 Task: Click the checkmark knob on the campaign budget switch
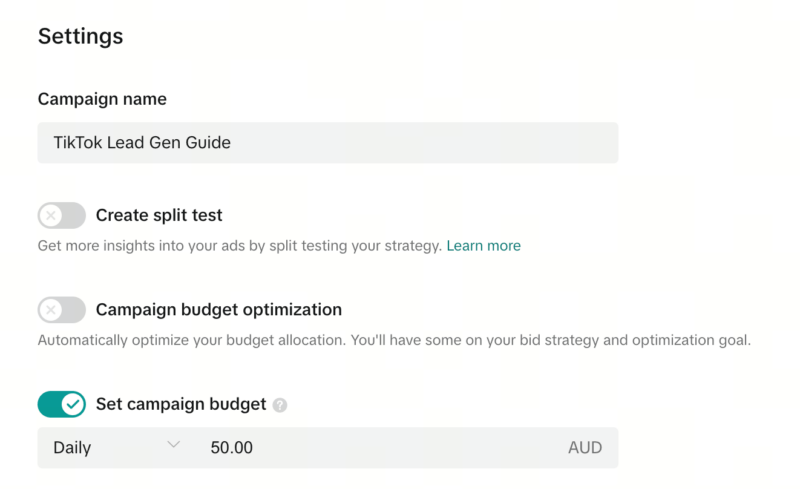coord(73,405)
